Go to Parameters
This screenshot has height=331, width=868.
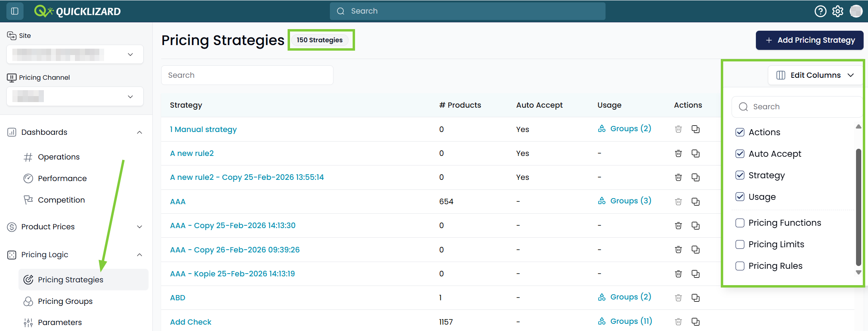[x=59, y=323]
